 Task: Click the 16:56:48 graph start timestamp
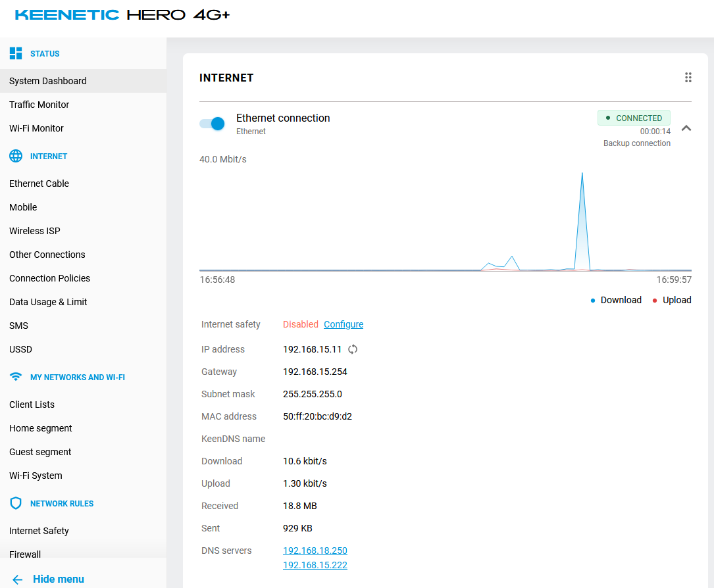tap(217, 280)
